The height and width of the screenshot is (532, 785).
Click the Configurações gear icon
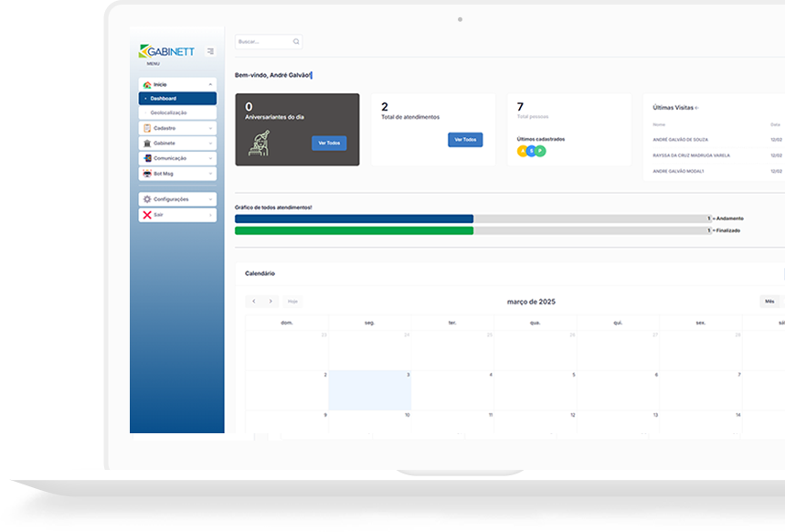pyautogui.click(x=147, y=199)
